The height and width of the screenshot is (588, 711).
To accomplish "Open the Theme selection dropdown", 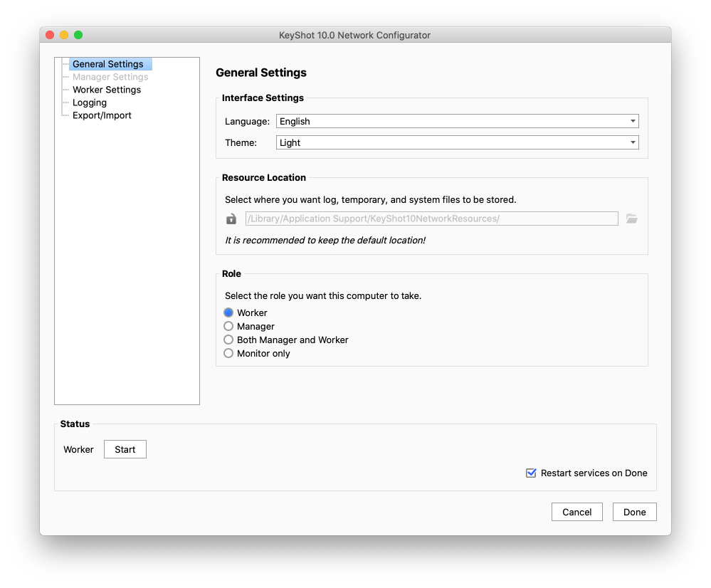I will tap(457, 142).
